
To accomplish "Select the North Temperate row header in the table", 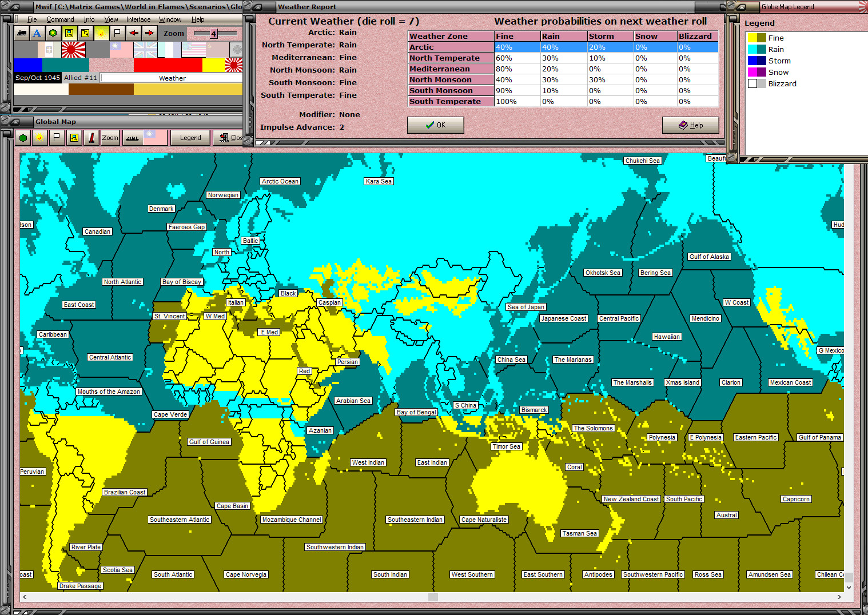I will tap(451, 58).
